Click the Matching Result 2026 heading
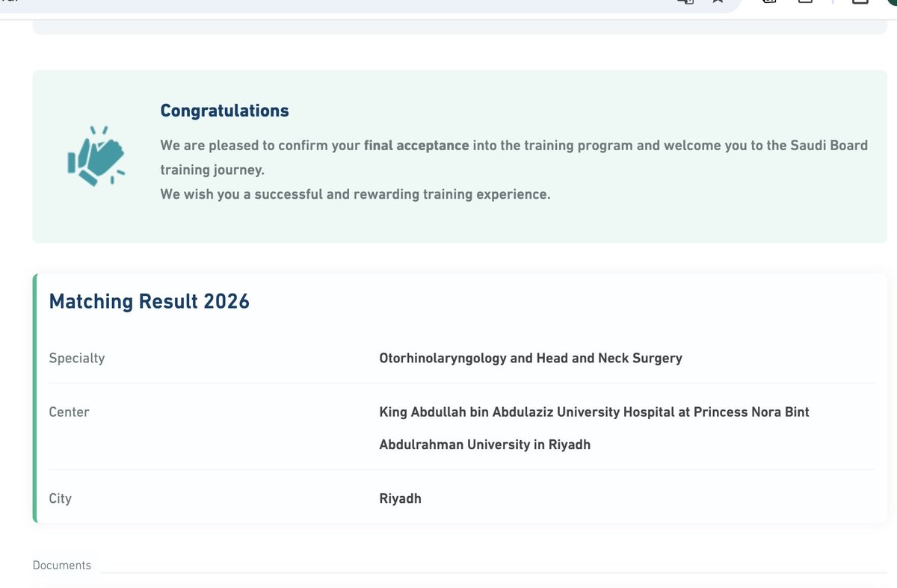This screenshot has height=588, width=897. click(149, 301)
